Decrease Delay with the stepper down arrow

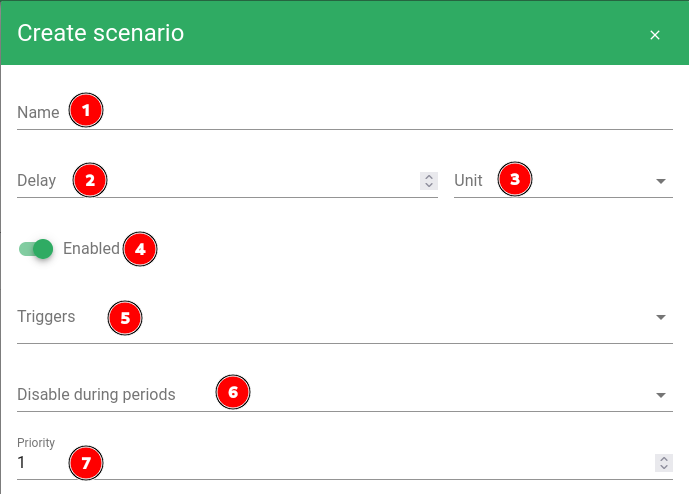pos(429,185)
